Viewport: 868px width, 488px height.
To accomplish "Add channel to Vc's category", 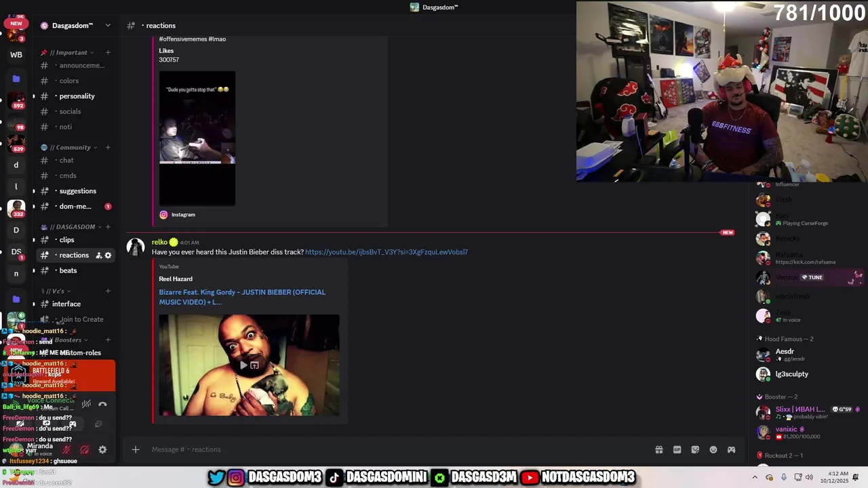I will click(x=108, y=291).
